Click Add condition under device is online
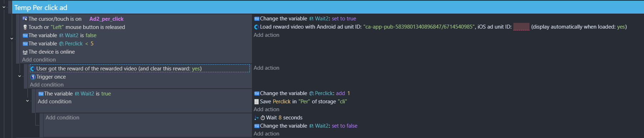Screen dimensions: 644x138 click(39, 60)
